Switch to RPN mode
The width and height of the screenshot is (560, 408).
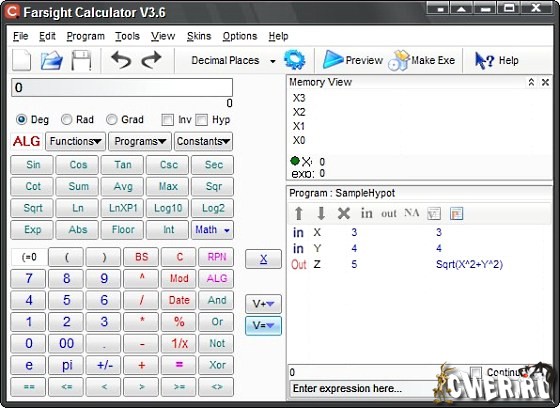(216, 257)
